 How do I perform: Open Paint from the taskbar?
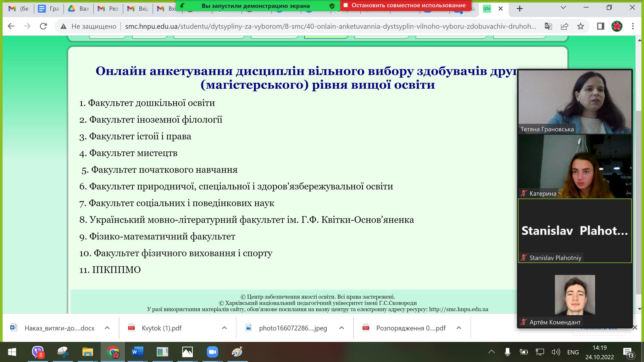coord(237,352)
